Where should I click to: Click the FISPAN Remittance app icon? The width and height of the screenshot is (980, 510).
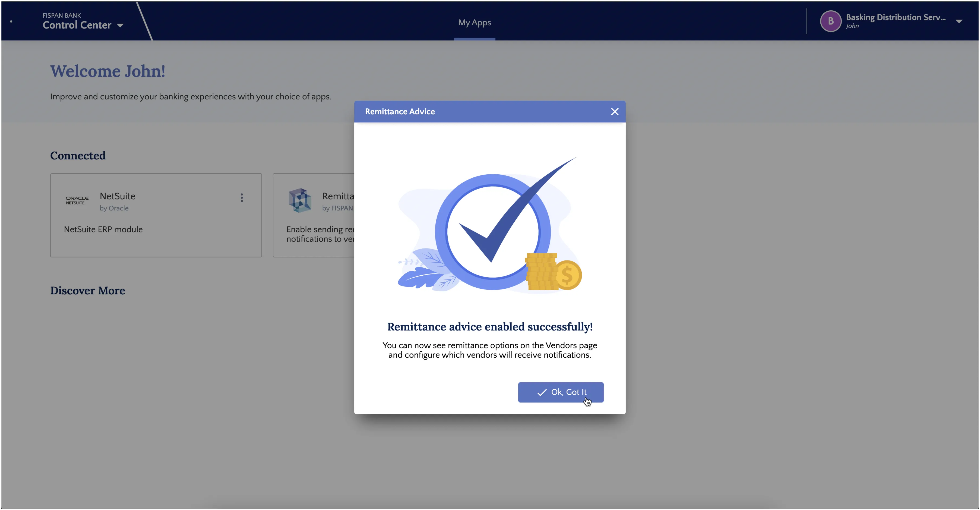(300, 200)
